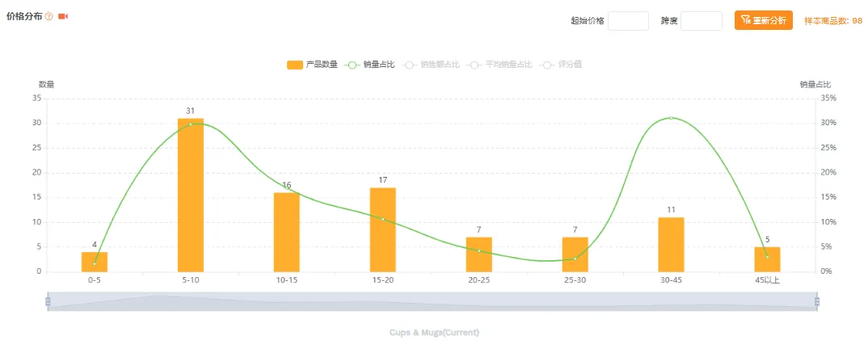This screenshot has height=357, width=868.
Task: Click the left handle of the zoom slider
Action: pos(48,301)
